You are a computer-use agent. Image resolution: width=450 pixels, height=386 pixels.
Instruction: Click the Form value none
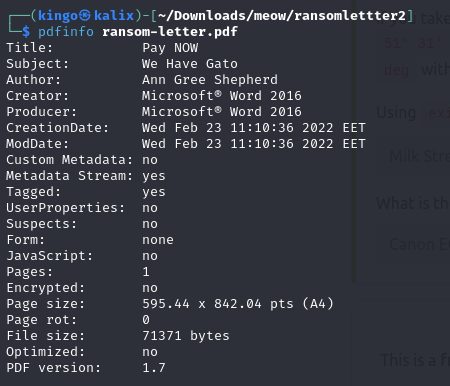(x=158, y=240)
